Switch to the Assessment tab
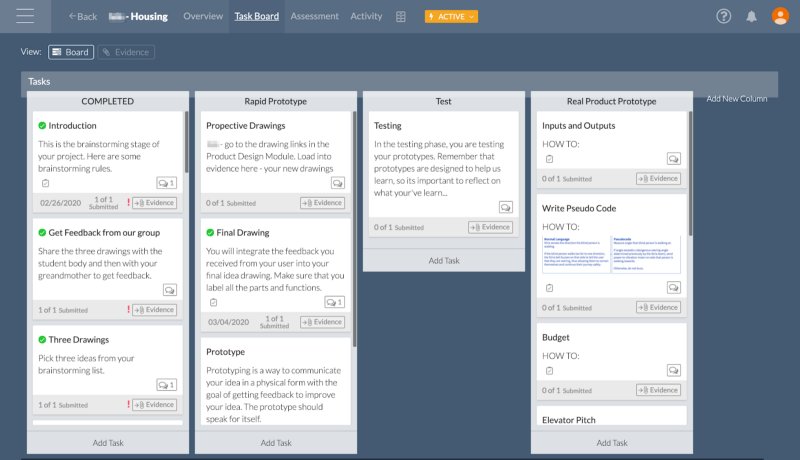Viewport: 800px width, 460px height. 314,17
